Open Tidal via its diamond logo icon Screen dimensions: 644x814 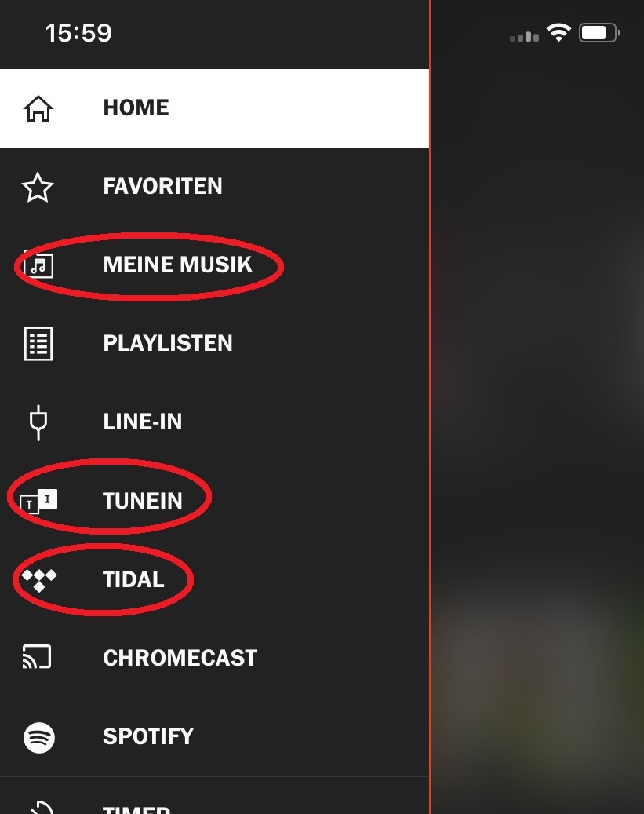pyautogui.click(x=38, y=579)
